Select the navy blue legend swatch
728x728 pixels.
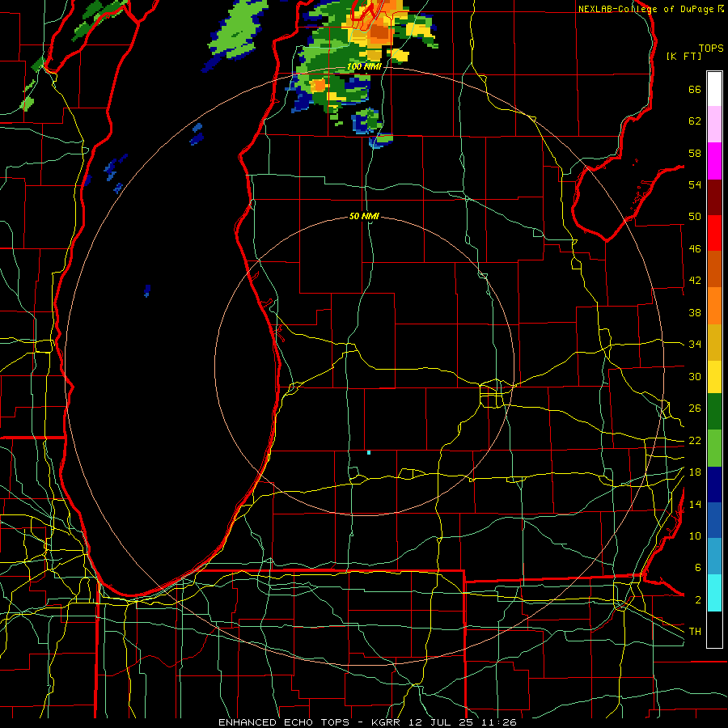pyautogui.click(x=714, y=485)
